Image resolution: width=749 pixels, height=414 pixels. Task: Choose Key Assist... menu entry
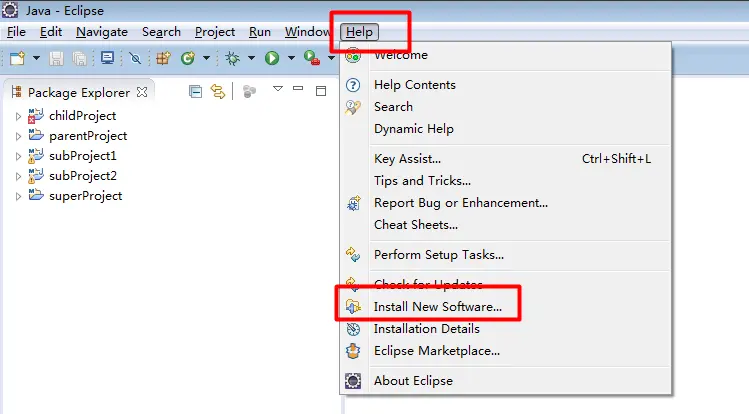click(x=505, y=159)
